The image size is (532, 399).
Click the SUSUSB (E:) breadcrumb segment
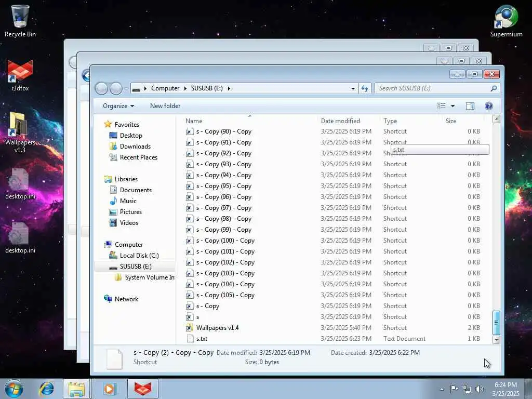(207, 88)
